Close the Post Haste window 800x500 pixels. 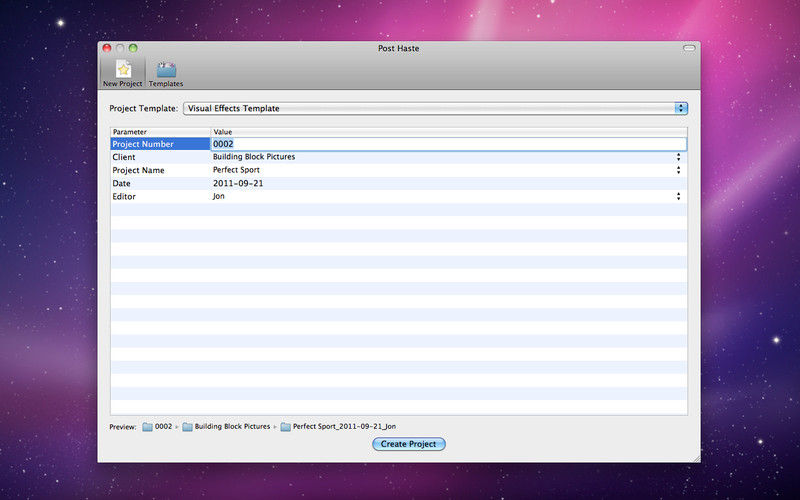click(x=107, y=48)
